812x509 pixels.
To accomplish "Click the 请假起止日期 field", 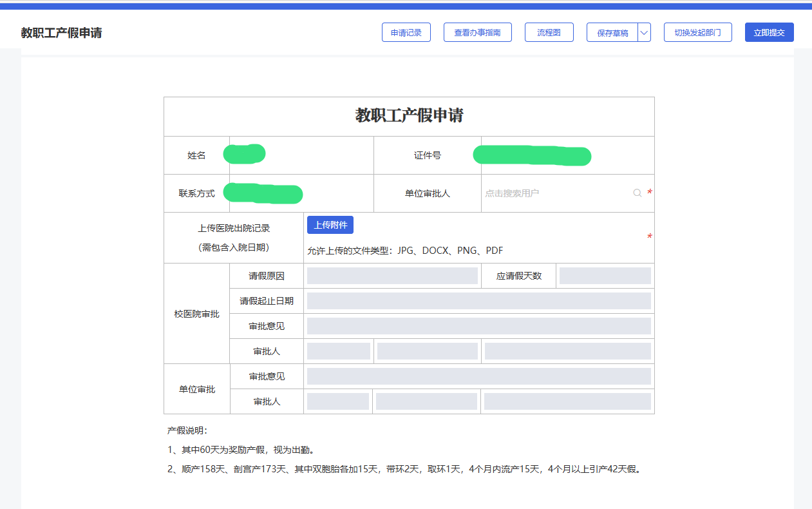I will coord(478,301).
